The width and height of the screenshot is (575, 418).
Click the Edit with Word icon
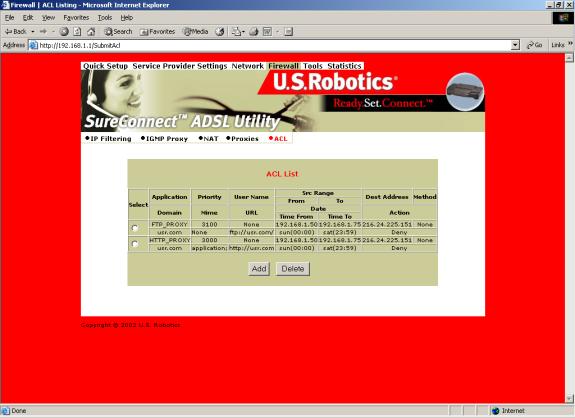pos(267,32)
